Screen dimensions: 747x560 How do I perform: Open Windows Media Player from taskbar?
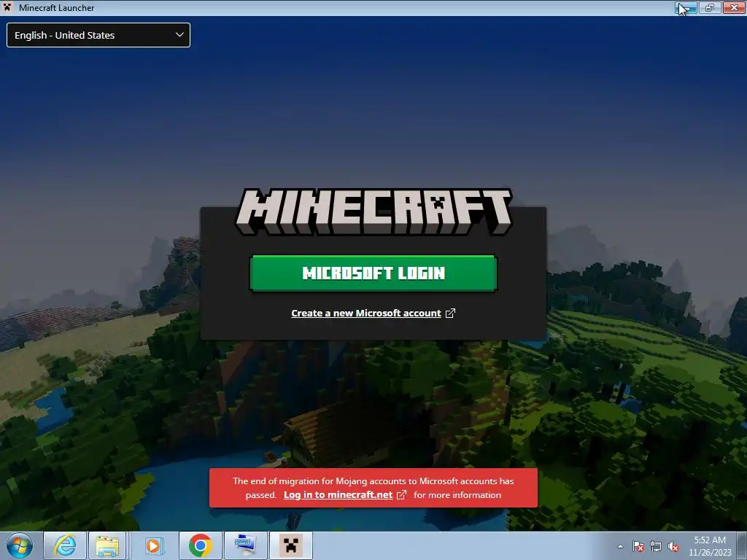click(153, 545)
